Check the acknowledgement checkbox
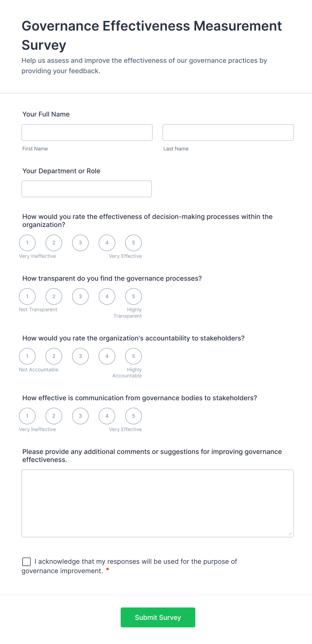 tap(27, 561)
